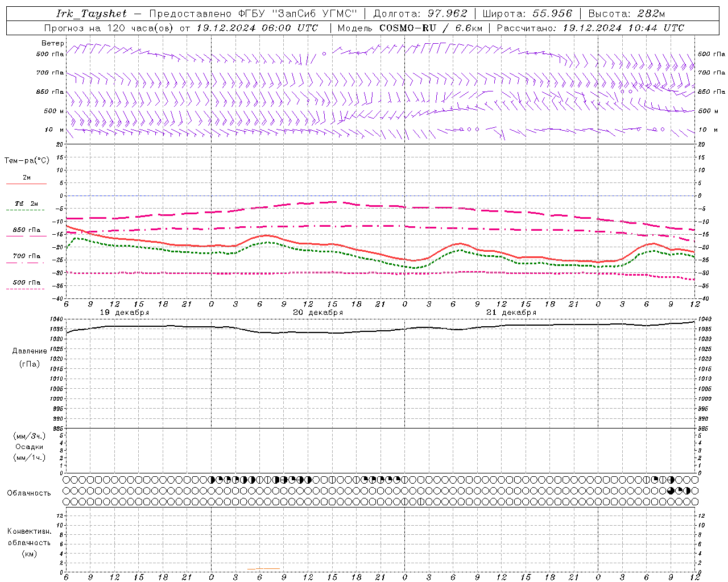The image size is (728, 582).
Task: Click the (гПа) pressure unit label
Action: (x=30, y=364)
